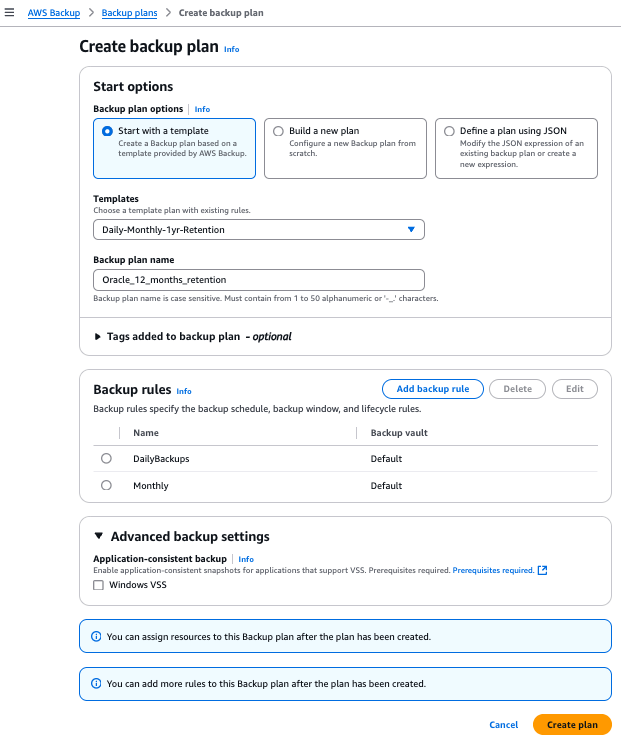The height and width of the screenshot is (743, 621).
Task: Click info icon in add more rules notice
Action: coord(96,684)
